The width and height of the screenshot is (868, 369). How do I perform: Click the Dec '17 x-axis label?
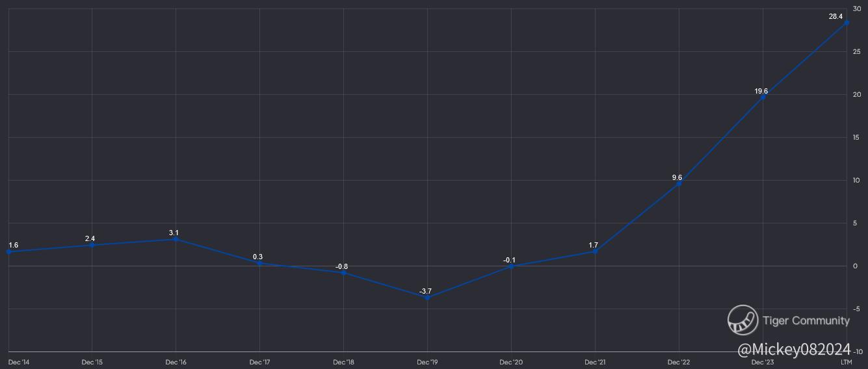(x=259, y=362)
